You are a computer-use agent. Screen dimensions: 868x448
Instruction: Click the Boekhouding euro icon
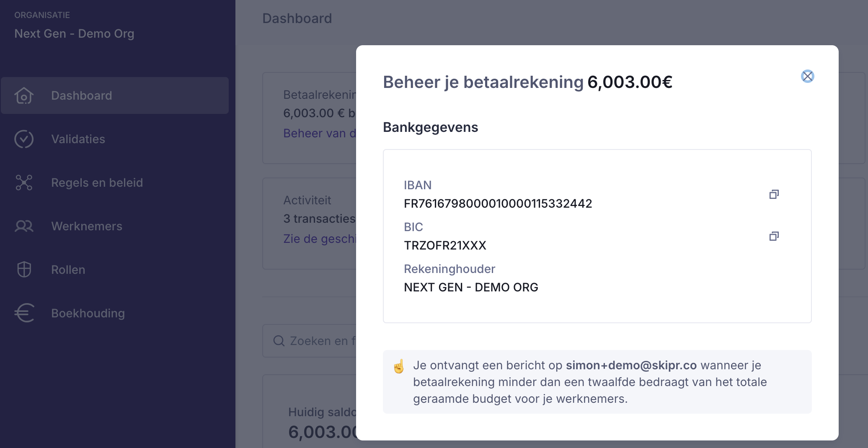(24, 313)
